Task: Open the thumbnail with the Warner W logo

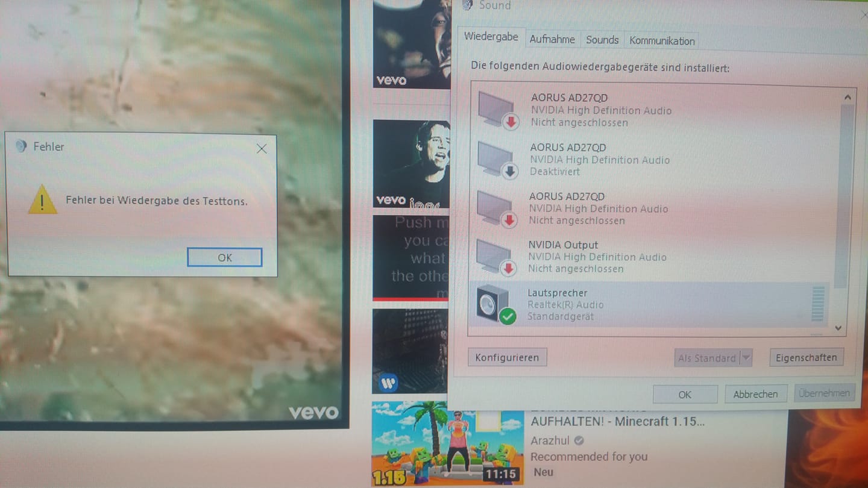Action: click(x=410, y=351)
